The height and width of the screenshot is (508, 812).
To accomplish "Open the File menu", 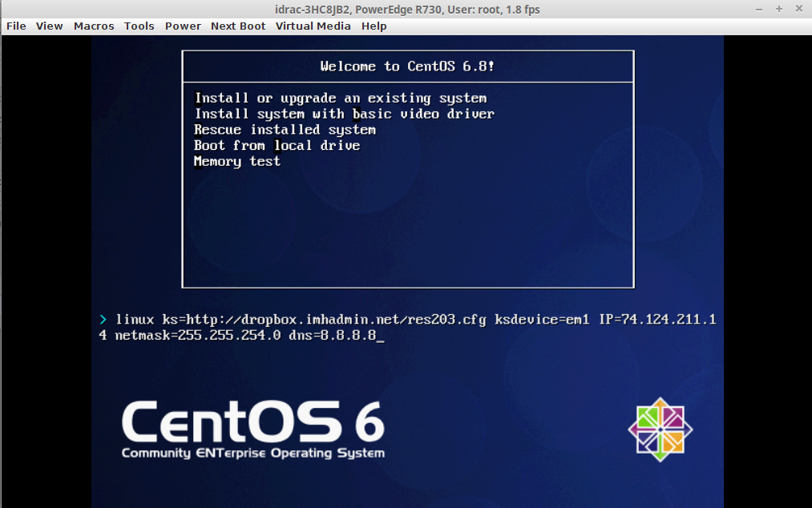I will [x=16, y=26].
